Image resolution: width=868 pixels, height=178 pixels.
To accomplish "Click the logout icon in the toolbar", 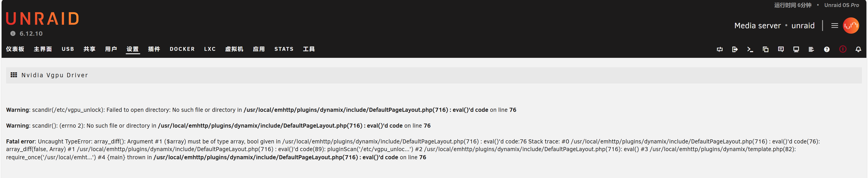I will 735,49.
